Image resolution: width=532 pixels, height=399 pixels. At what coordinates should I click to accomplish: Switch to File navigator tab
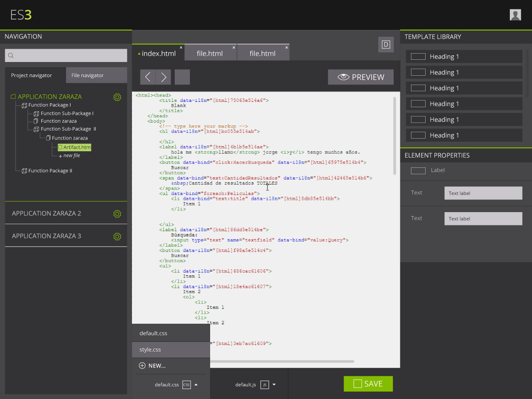[97, 75]
